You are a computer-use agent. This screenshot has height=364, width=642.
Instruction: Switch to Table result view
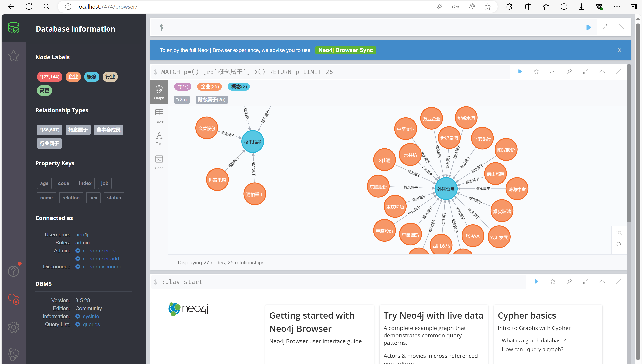click(x=159, y=116)
